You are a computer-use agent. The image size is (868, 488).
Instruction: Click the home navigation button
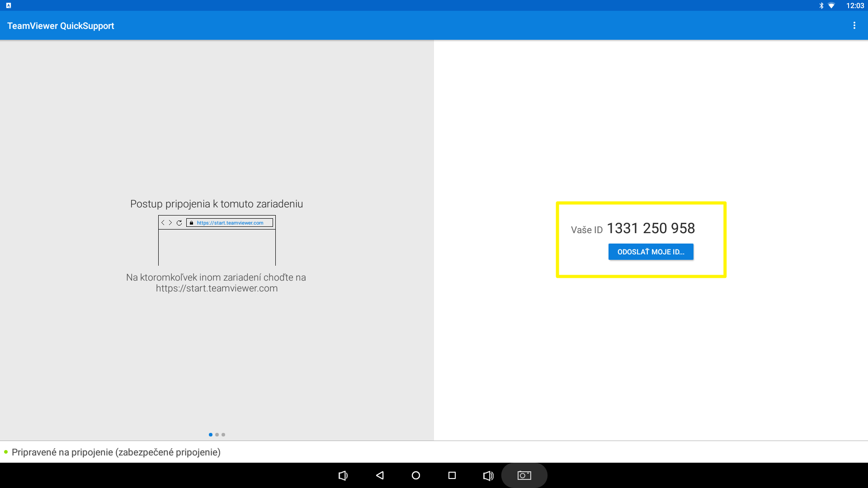415,475
